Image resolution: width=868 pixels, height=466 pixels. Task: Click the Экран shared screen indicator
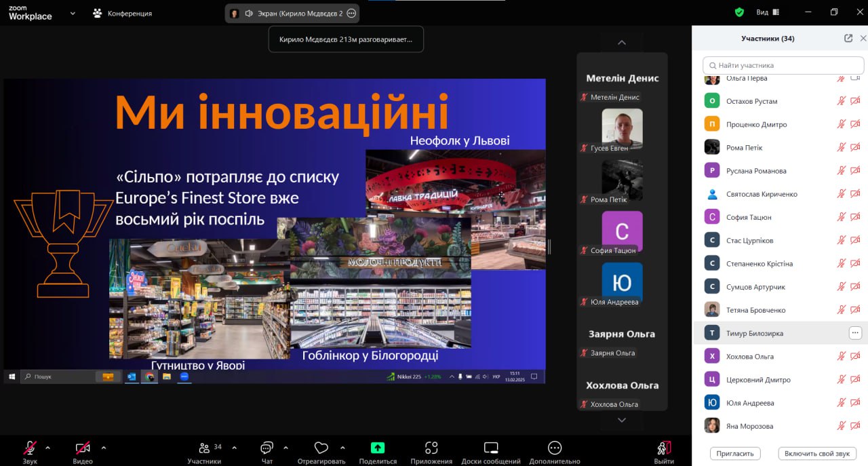(293, 13)
